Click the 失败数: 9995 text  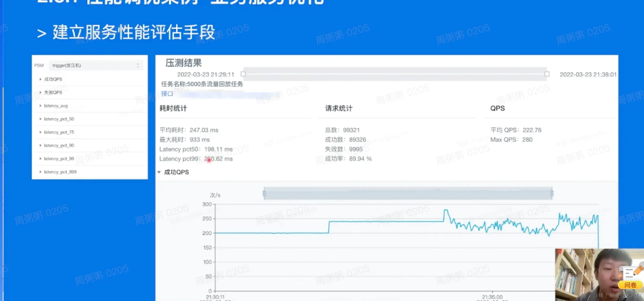[344, 149]
